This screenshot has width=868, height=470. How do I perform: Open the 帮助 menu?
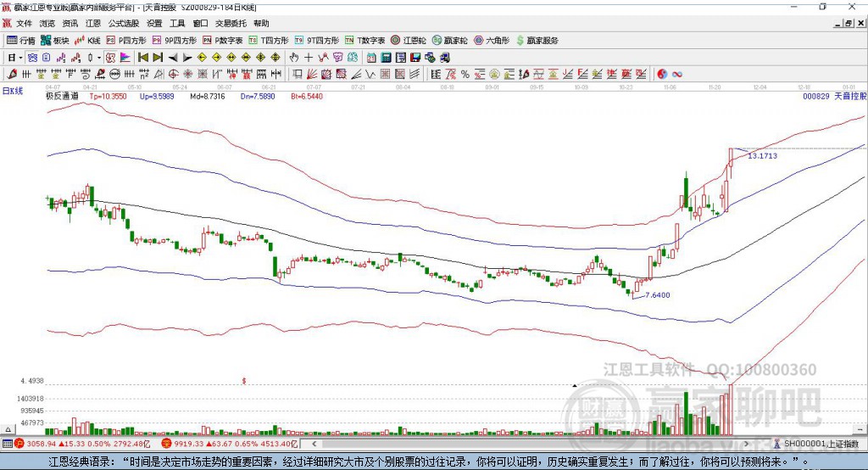tap(261, 23)
